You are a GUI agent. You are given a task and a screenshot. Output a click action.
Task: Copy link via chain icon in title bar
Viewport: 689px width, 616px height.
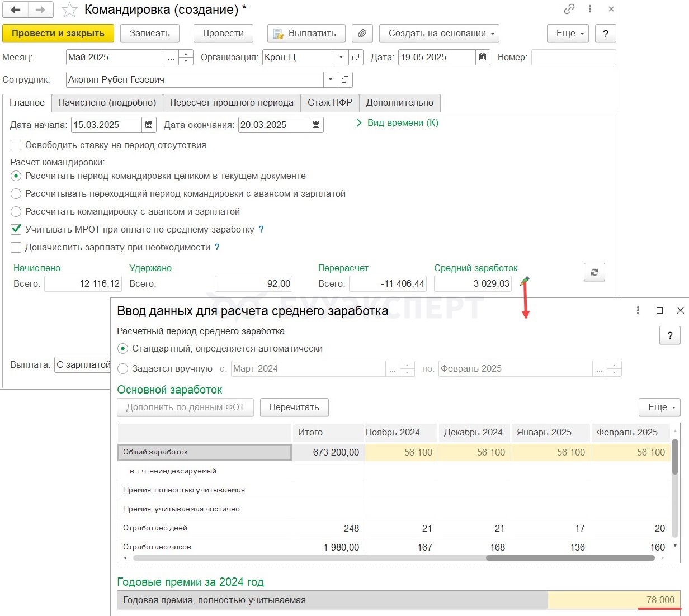(569, 10)
